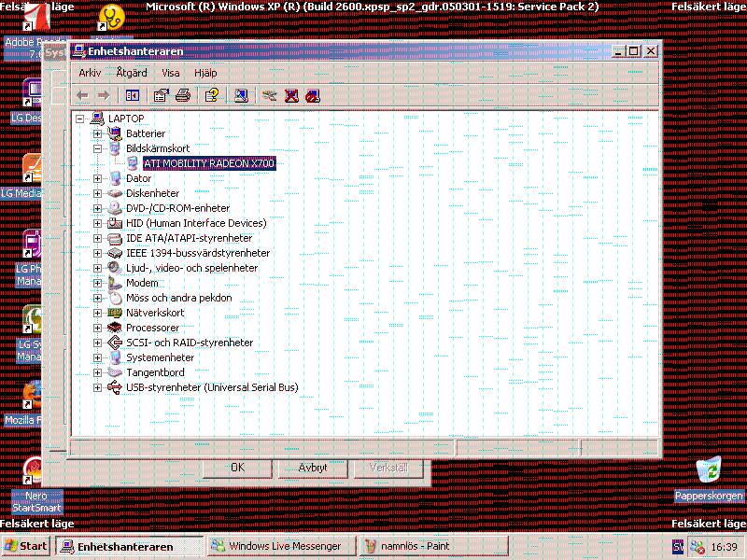
Task: Click the Batterier category icon
Action: click(x=115, y=133)
